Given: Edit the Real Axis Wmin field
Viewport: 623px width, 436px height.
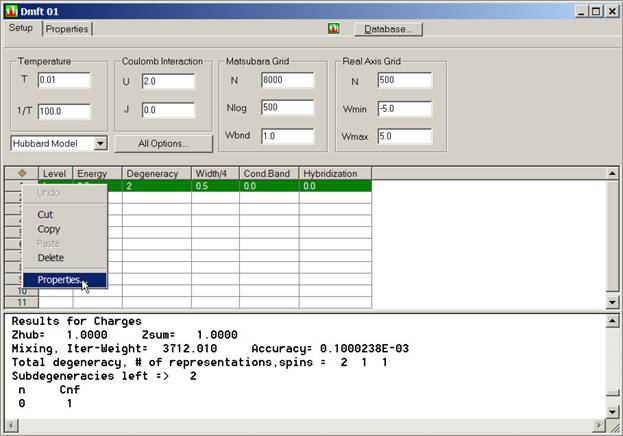Looking at the screenshot, I should pos(404,107).
